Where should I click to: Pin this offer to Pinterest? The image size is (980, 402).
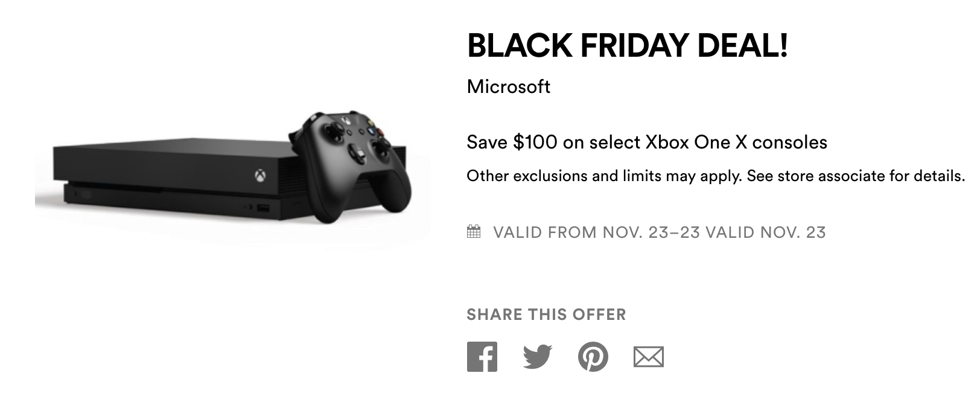tap(593, 357)
